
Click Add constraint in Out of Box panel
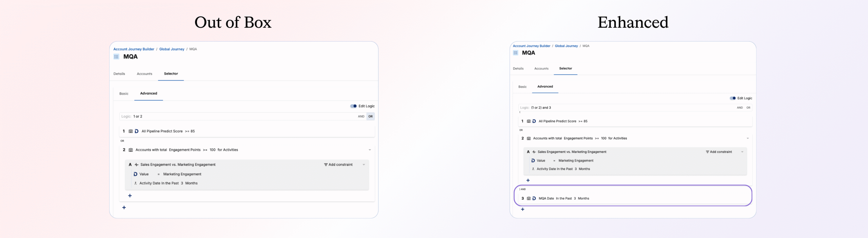[x=338, y=165]
